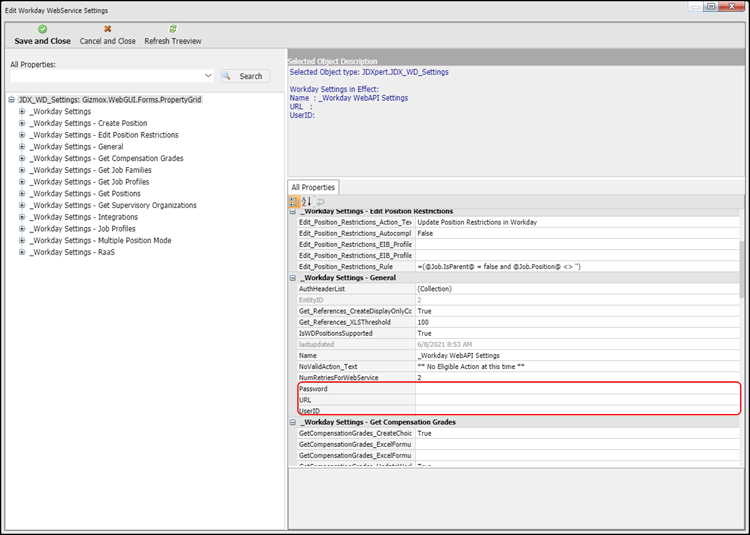
Task: Expand _Workday Settings - RaaS tree node
Action: coord(22,252)
